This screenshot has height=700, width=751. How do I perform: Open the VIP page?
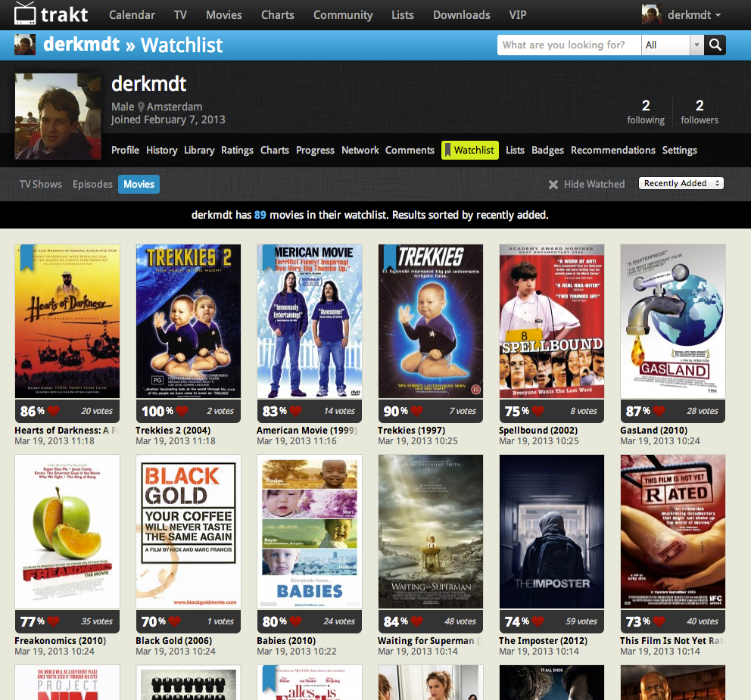tap(518, 15)
